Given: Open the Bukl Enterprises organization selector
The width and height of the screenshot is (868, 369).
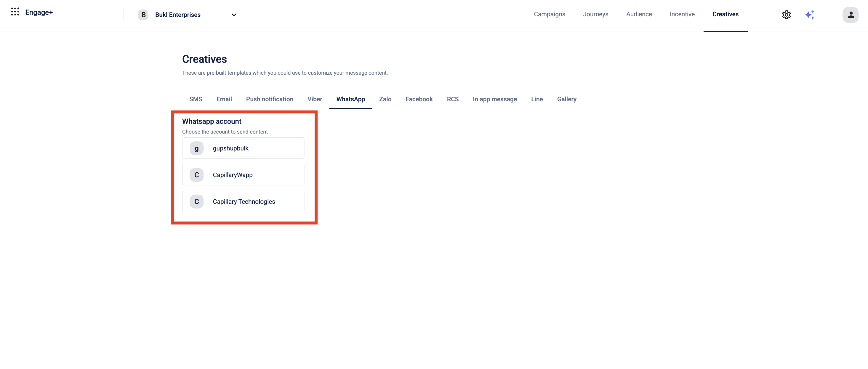Looking at the screenshot, I should pyautogui.click(x=177, y=15).
